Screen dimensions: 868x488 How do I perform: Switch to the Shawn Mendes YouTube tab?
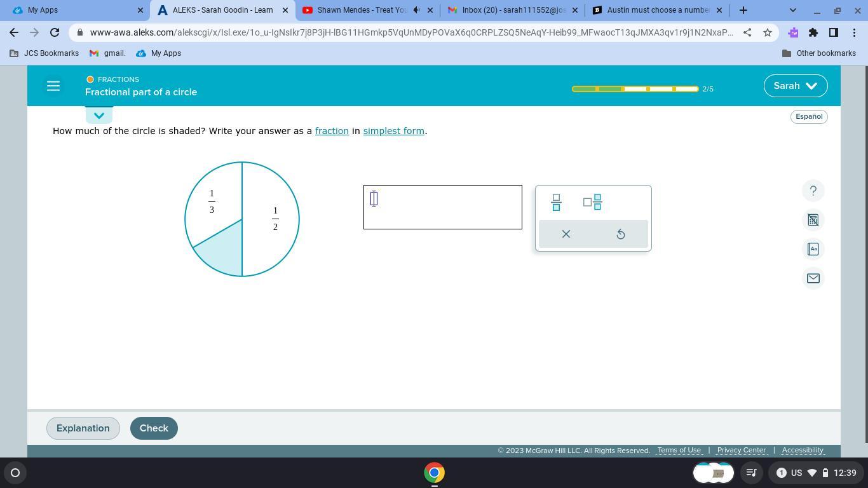click(x=361, y=10)
